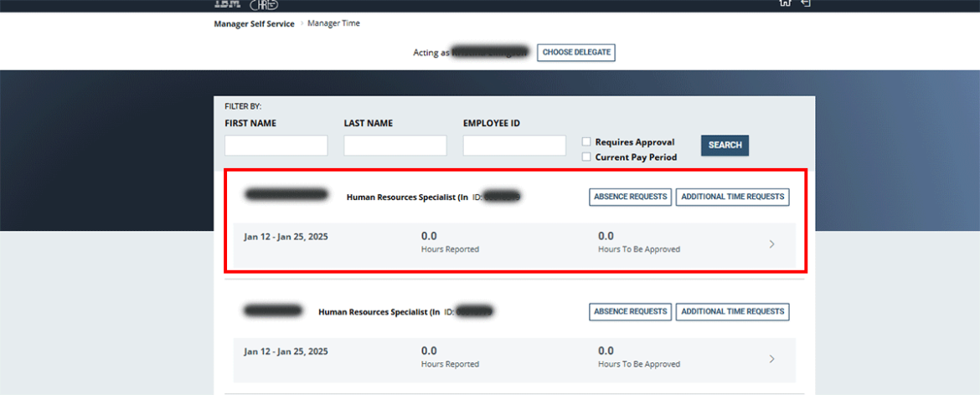Open Absence Requests for second employee
980x395 pixels.
[630, 311]
